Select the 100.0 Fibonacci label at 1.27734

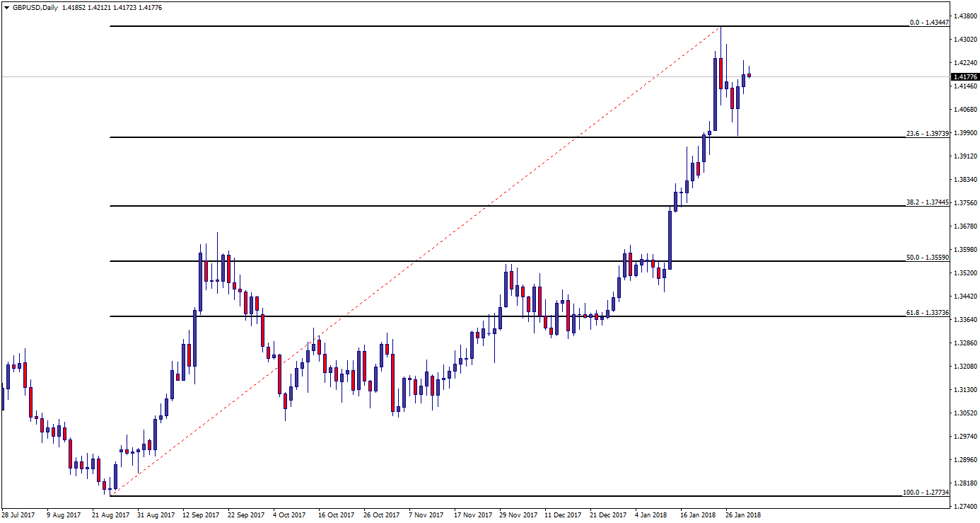coord(926,492)
